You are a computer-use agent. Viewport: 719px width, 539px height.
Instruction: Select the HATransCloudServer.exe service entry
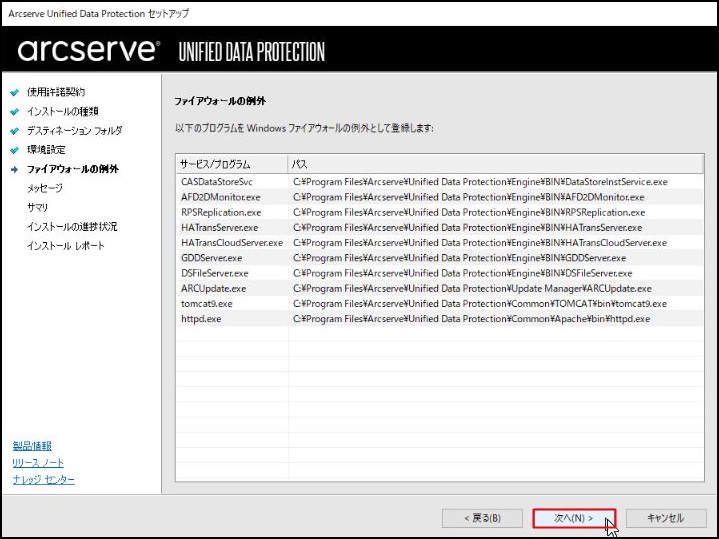pyautogui.click(x=232, y=243)
